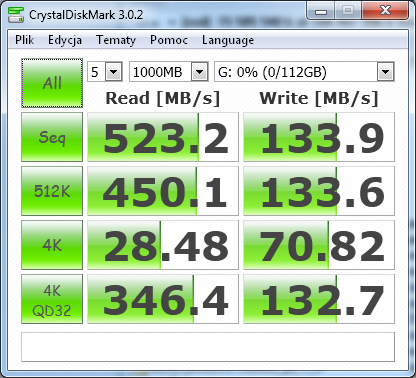Click the Write [MB/s] column header
Viewport: 416px width, 378px height.
pyautogui.click(x=319, y=98)
